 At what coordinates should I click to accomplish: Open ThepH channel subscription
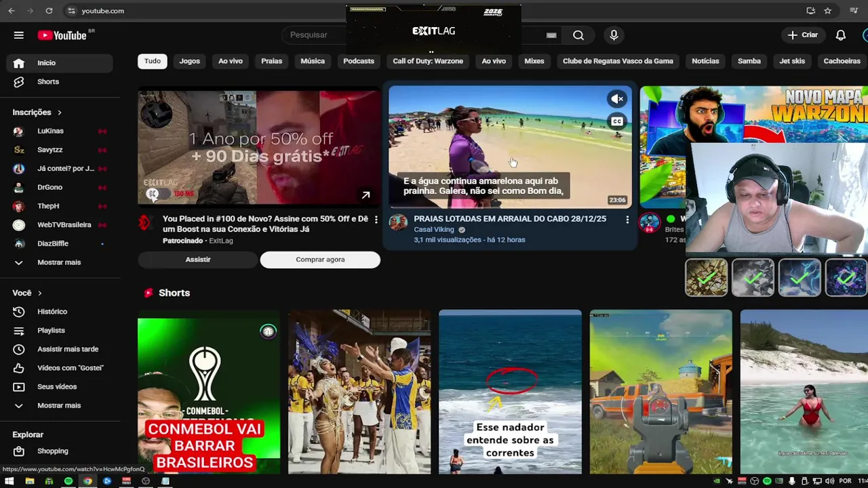click(60, 206)
